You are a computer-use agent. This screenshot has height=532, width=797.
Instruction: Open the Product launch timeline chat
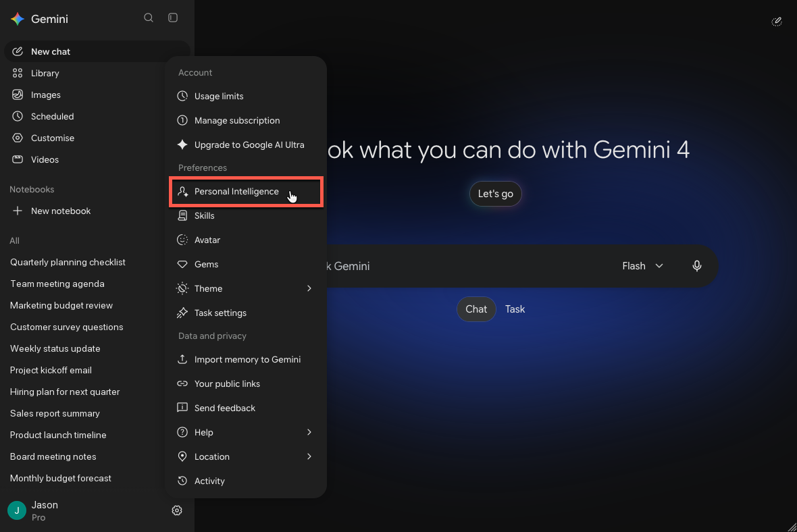click(x=59, y=435)
